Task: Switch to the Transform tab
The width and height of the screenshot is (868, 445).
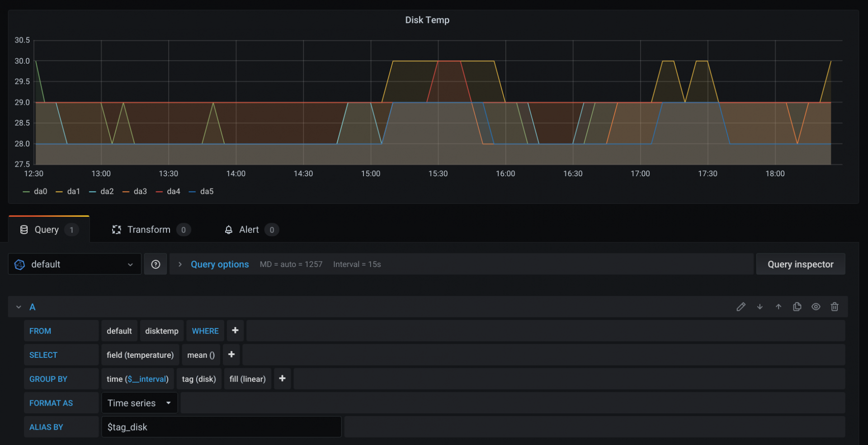Action: pyautogui.click(x=149, y=230)
